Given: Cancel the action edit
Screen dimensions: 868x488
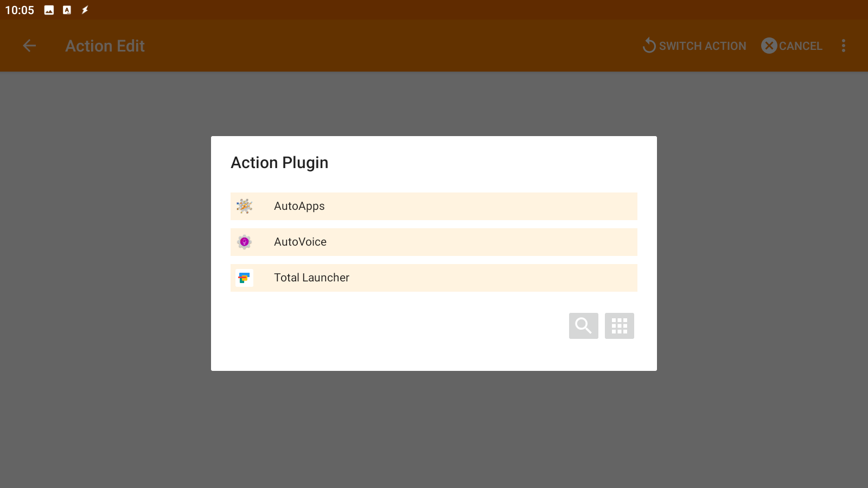Looking at the screenshot, I should (792, 46).
